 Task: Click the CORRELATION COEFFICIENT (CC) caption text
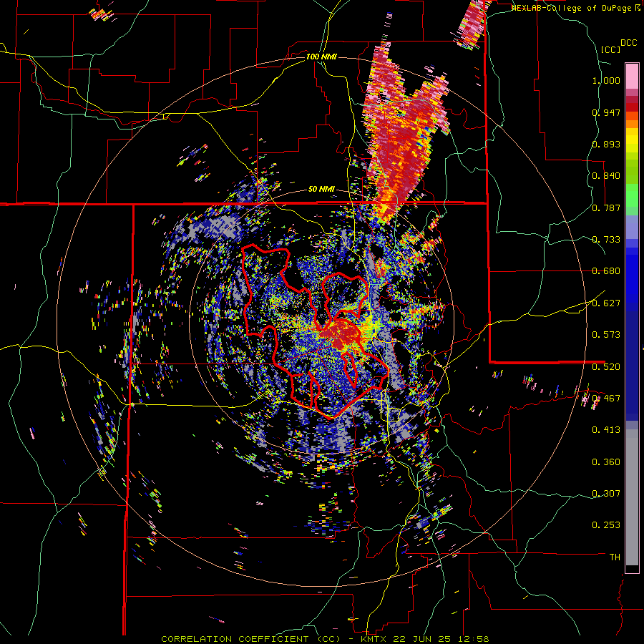click(x=250, y=639)
